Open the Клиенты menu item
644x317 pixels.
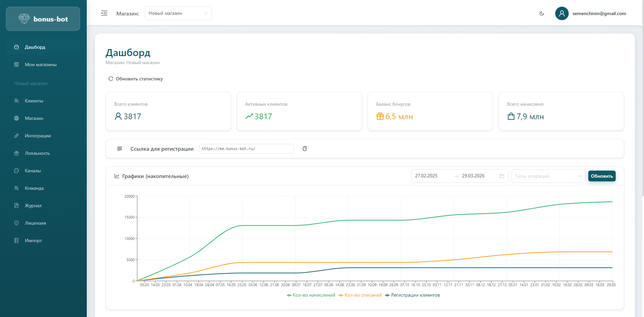pyautogui.click(x=34, y=101)
